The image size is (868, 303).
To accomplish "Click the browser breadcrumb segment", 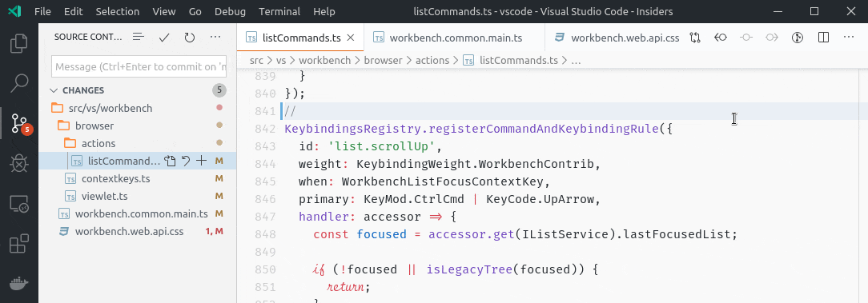I will coord(383,60).
